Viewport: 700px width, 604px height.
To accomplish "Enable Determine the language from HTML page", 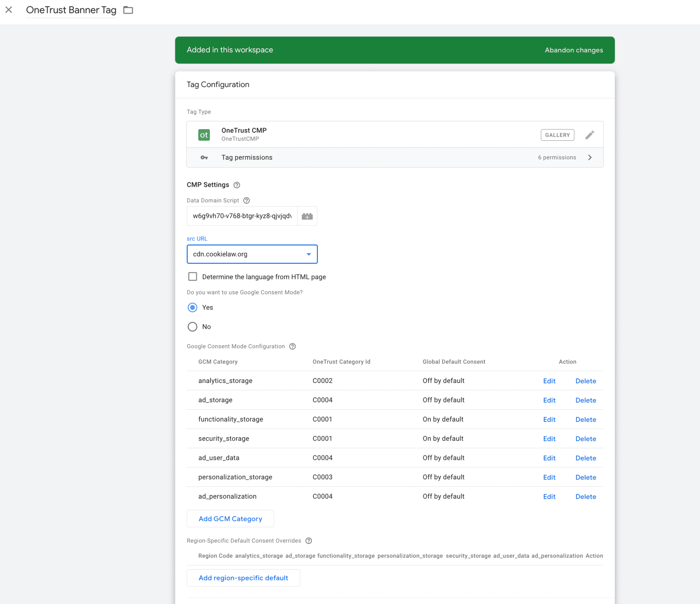I will 193,276.
